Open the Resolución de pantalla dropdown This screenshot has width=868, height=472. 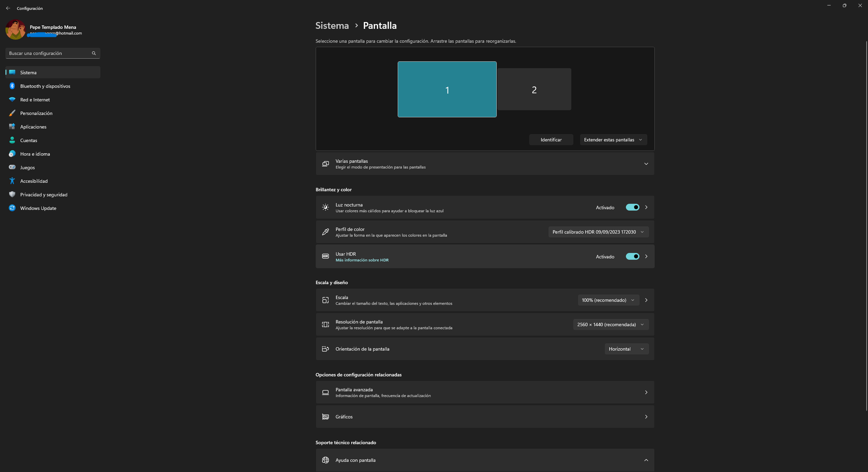611,324
